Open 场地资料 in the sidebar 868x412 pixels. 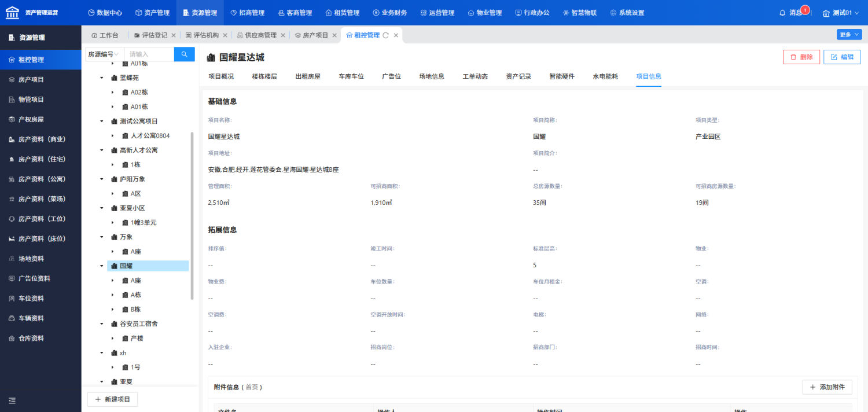tap(31, 259)
